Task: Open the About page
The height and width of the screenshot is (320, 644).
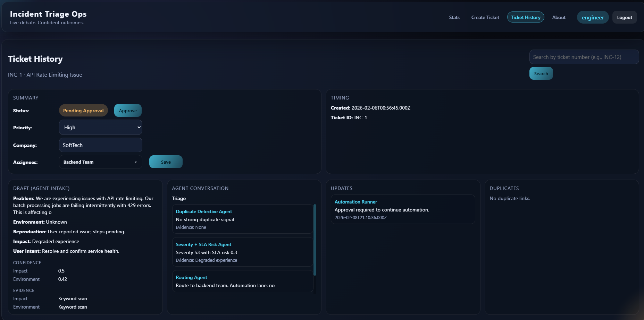Action: (x=559, y=17)
